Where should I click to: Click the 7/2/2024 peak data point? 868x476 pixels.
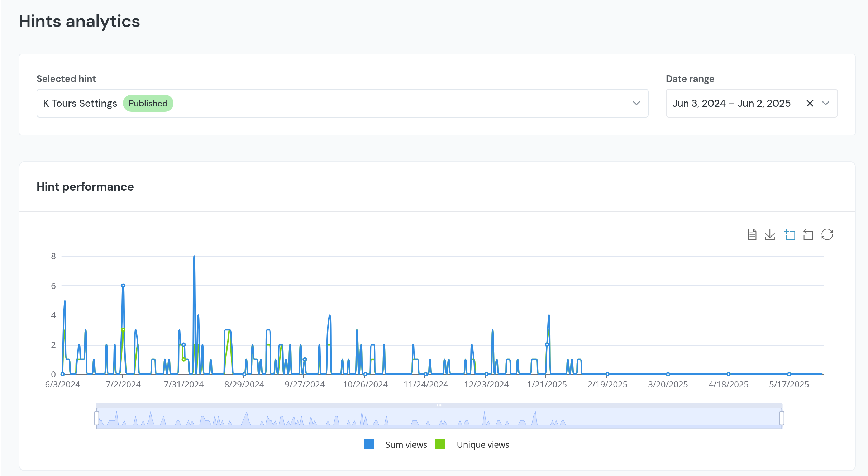123,286
